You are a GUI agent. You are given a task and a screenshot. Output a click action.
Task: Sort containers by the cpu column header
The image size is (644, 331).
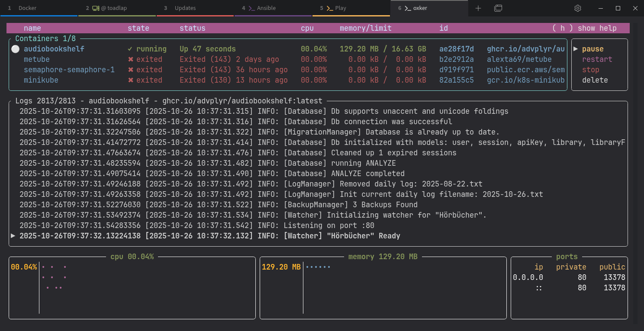[307, 28]
